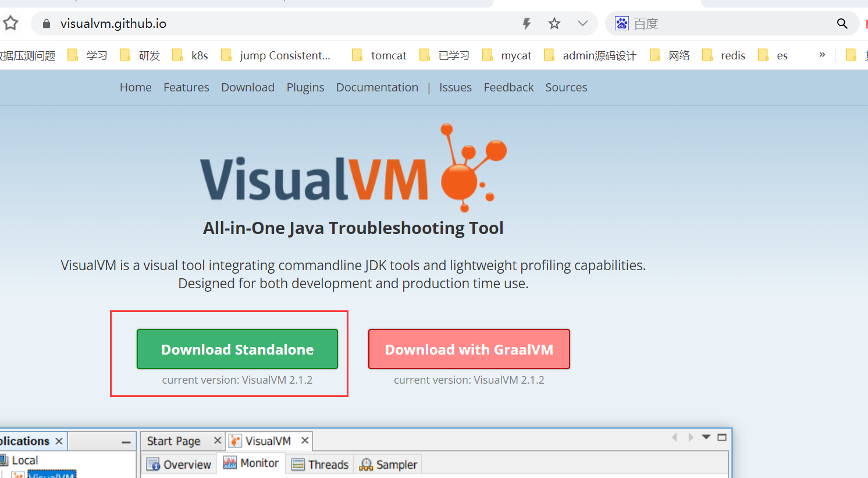Screen dimensions: 868x478
Task: Open the Features nav link
Action: click(186, 87)
